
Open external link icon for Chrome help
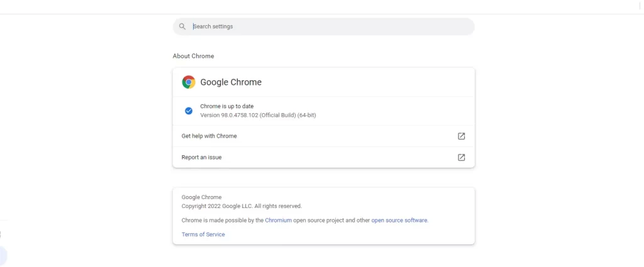pos(461,136)
